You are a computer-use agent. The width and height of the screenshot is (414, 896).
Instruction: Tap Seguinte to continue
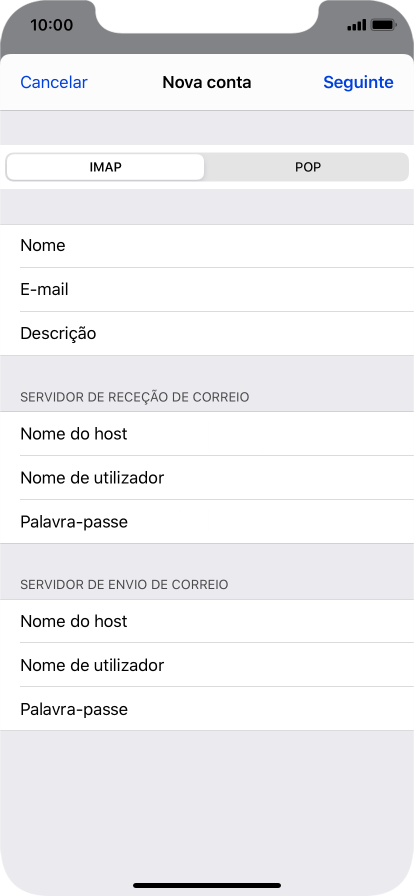359,82
